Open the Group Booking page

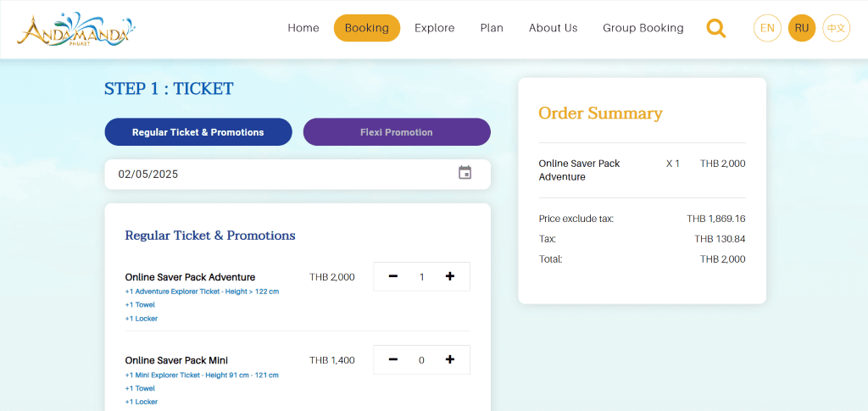[643, 28]
